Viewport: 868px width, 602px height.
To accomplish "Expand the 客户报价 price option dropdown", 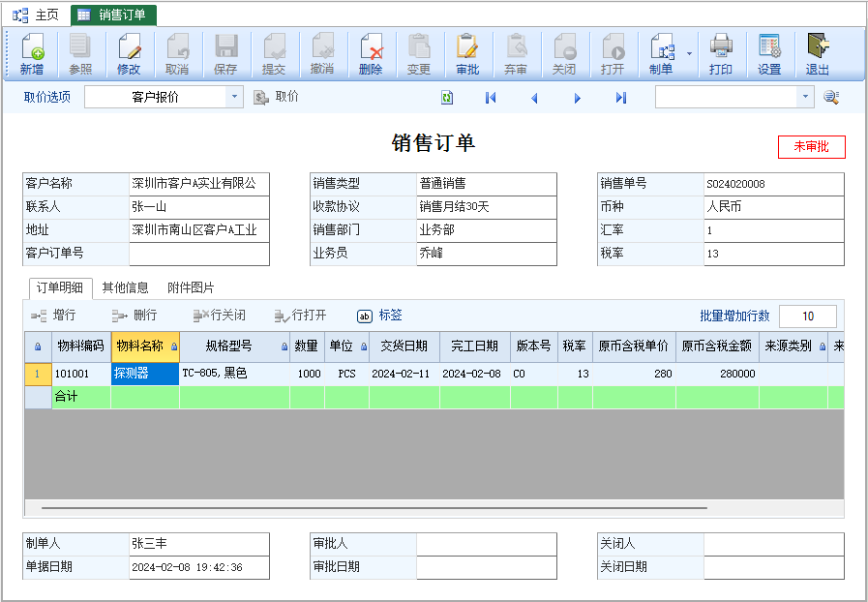I will [x=234, y=97].
